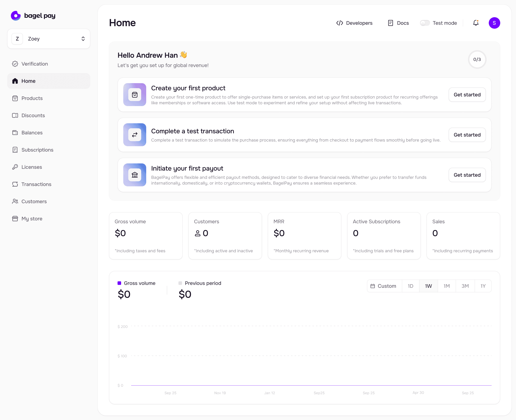Open the notification bell
This screenshot has width=516, height=420.
tap(476, 23)
